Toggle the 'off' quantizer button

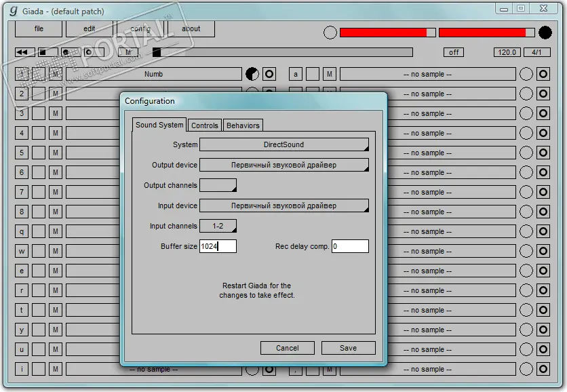point(454,52)
